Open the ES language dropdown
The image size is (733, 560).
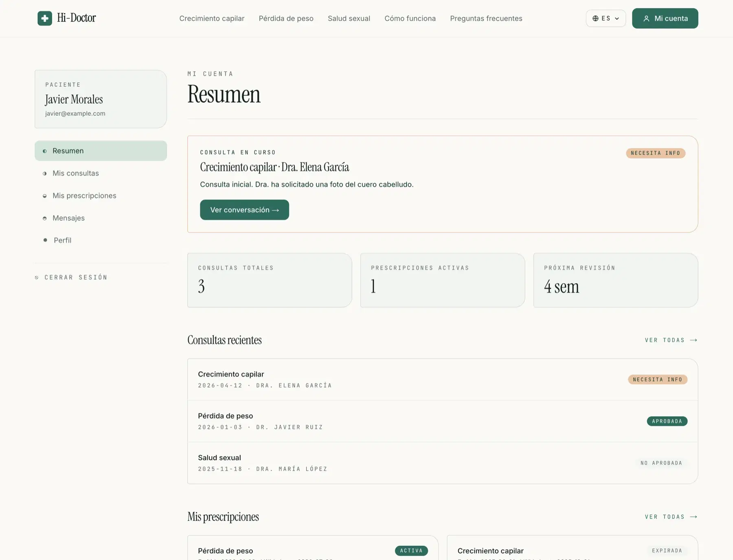point(606,18)
